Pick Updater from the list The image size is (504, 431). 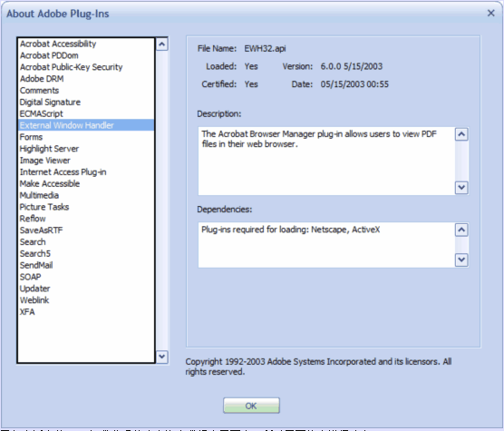(x=86, y=289)
